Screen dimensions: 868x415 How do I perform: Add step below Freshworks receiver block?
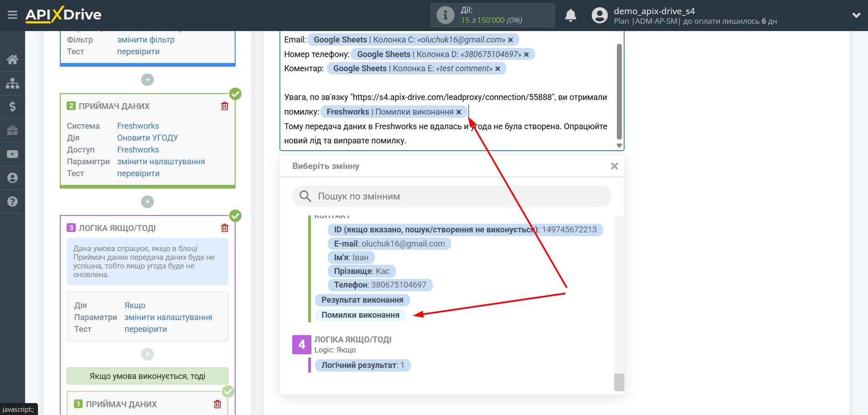[147, 202]
